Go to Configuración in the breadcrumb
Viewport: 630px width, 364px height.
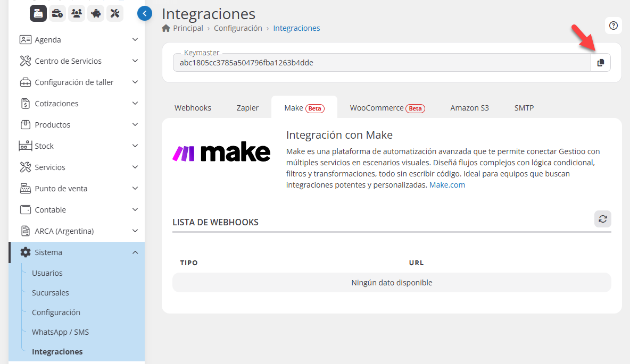238,28
